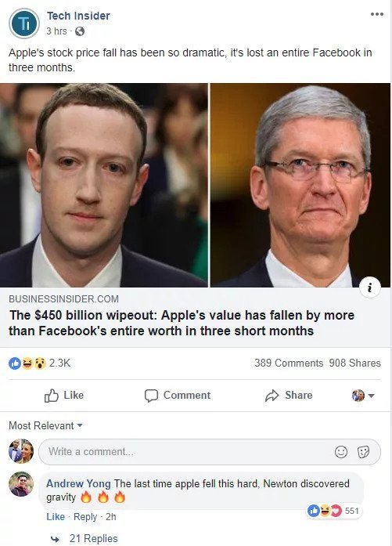Open the post options three-dot menu

377,14
